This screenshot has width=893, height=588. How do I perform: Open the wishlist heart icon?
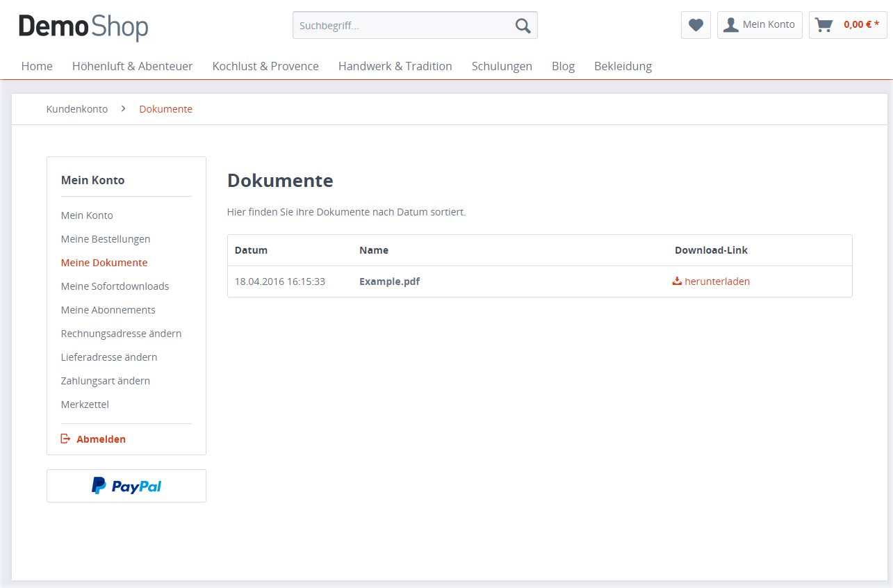[696, 25]
